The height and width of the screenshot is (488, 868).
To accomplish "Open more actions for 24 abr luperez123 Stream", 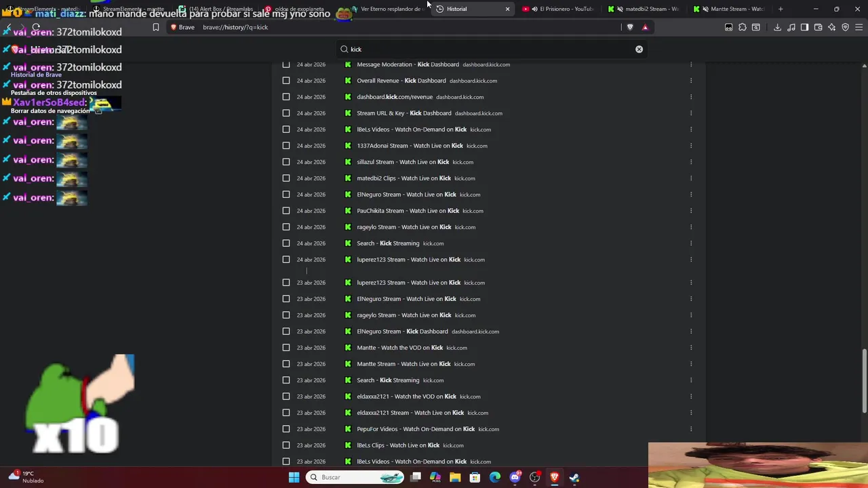I will [x=690, y=260].
